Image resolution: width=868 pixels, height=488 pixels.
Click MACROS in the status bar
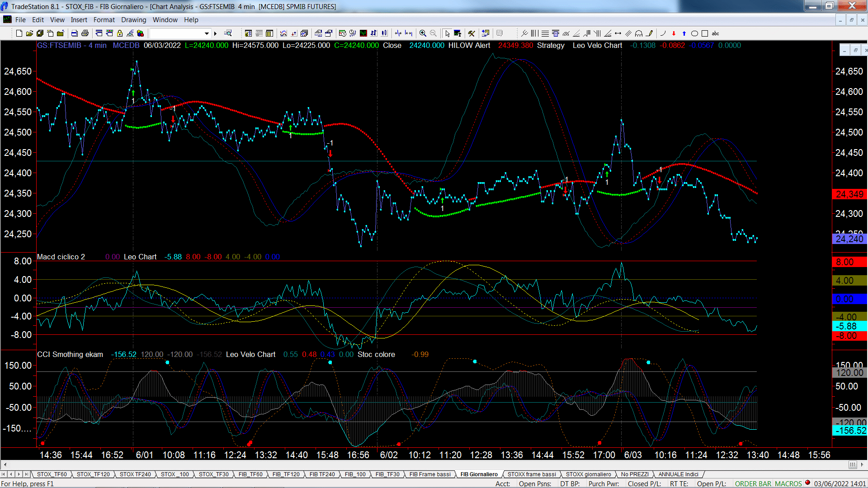pyautogui.click(x=788, y=484)
